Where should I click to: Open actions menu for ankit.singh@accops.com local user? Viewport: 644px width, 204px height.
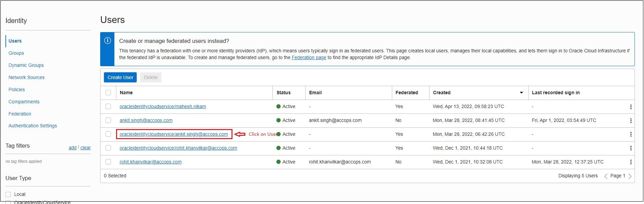coord(630,121)
